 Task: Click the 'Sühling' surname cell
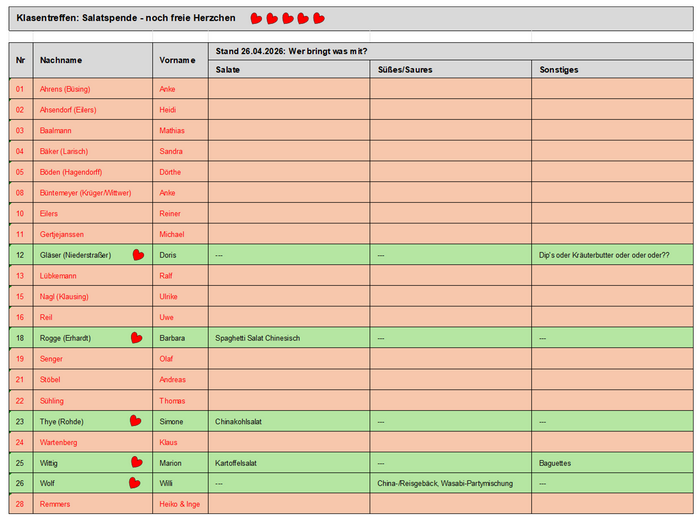[x=92, y=401]
